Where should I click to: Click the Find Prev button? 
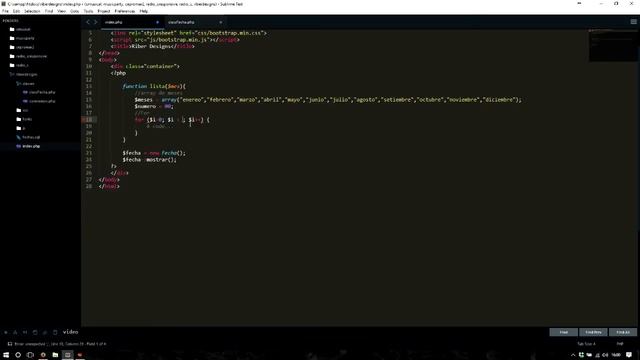(593, 332)
